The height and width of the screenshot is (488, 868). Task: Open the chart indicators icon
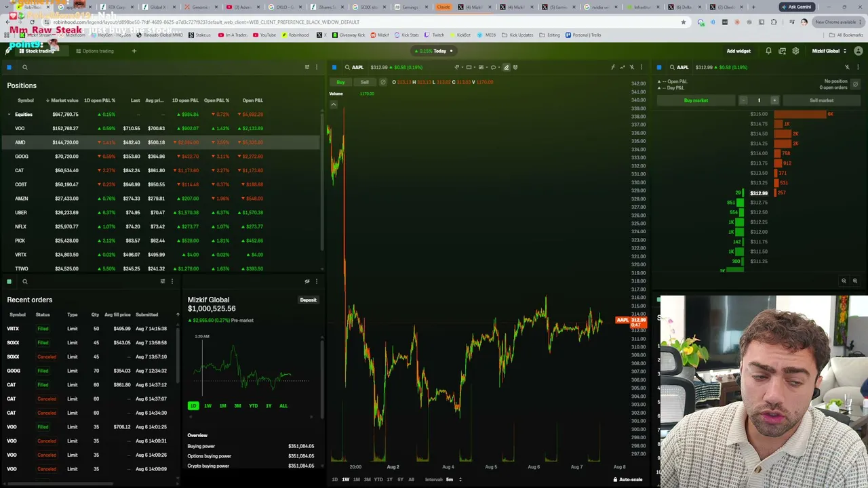612,67
